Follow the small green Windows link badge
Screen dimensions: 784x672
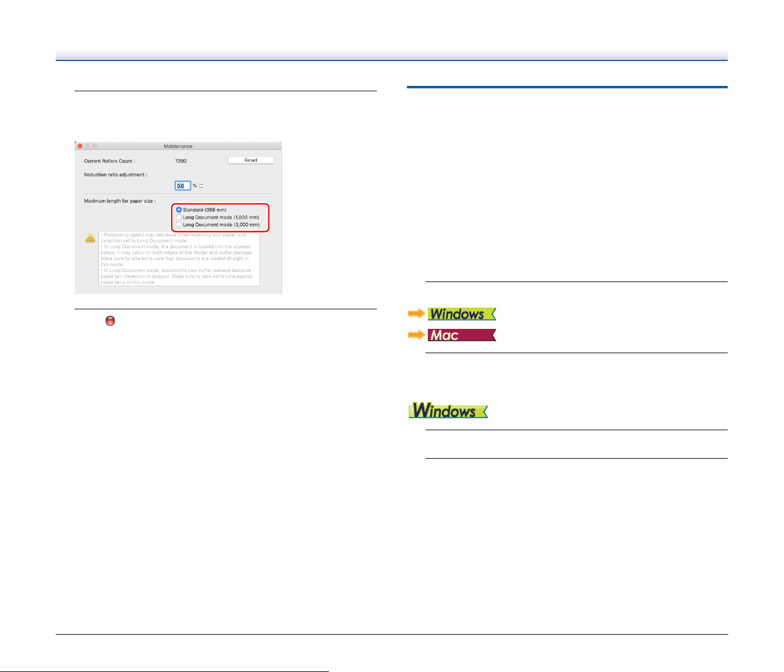pyautogui.click(x=462, y=314)
